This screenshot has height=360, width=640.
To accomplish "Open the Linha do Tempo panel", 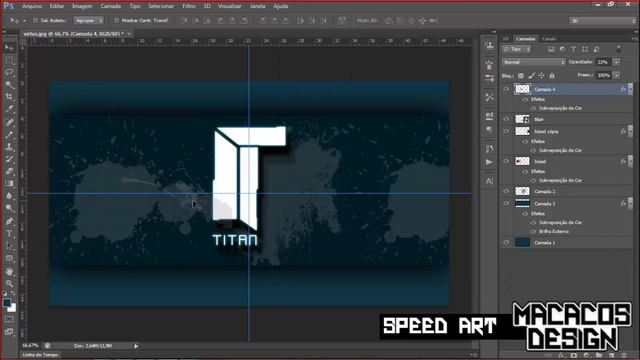I will pyautogui.click(x=40, y=355).
